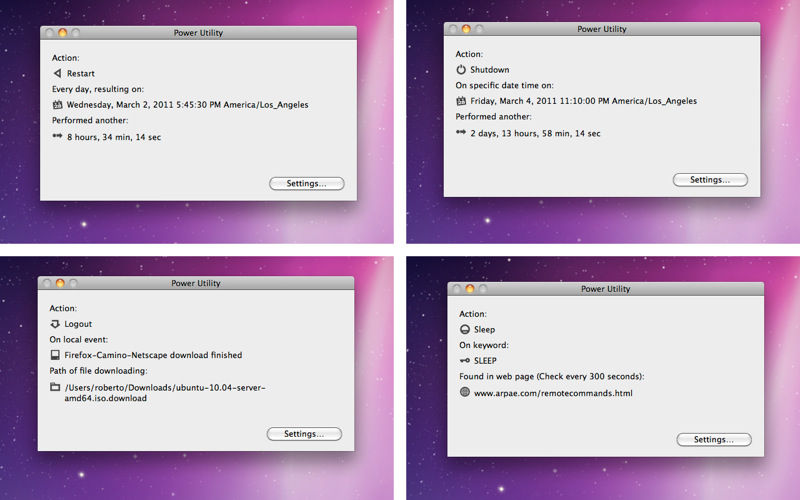The height and width of the screenshot is (500, 800).
Task: Click the Sleep action icon
Action: pos(465,330)
